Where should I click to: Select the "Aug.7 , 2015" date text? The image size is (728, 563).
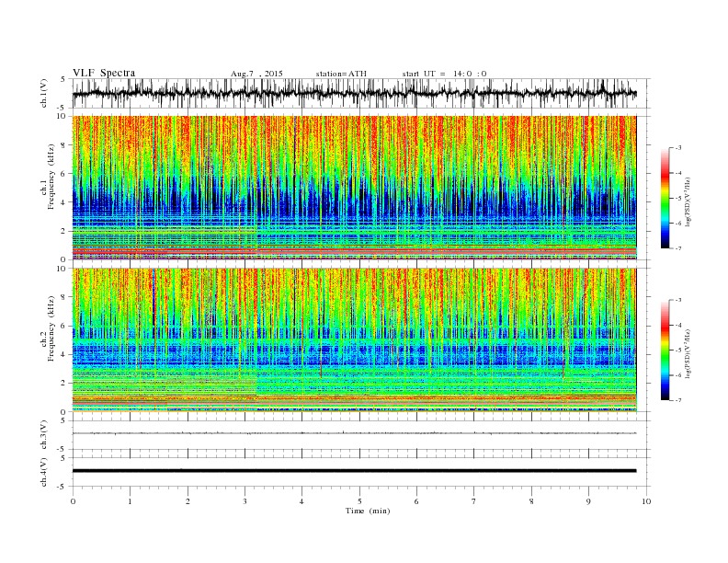pyautogui.click(x=256, y=74)
